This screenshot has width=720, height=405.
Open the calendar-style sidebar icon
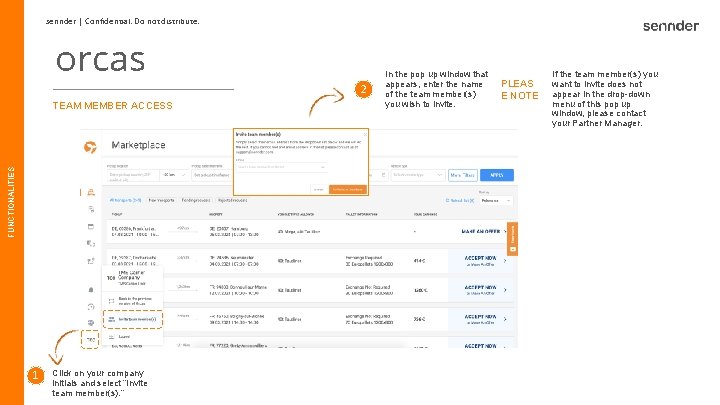click(x=90, y=226)
